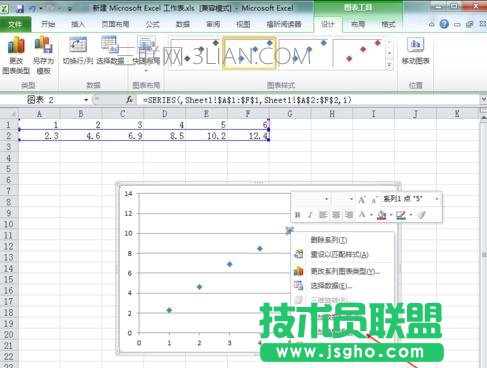Screen dimensions: 487x368
Task: Switch to the 布局 (Layout) chart tools tab
Action: (358, 24)
